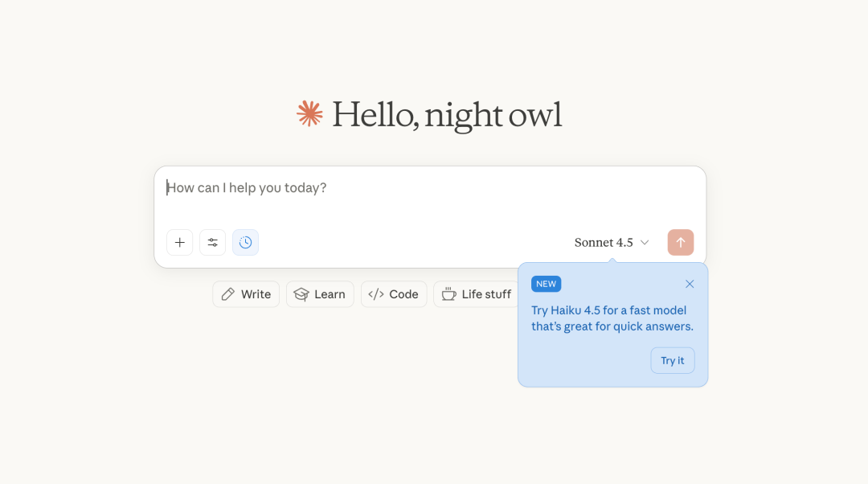Dismiss the Haiku 4.5 tooltip with X

[x=690, y=284]
